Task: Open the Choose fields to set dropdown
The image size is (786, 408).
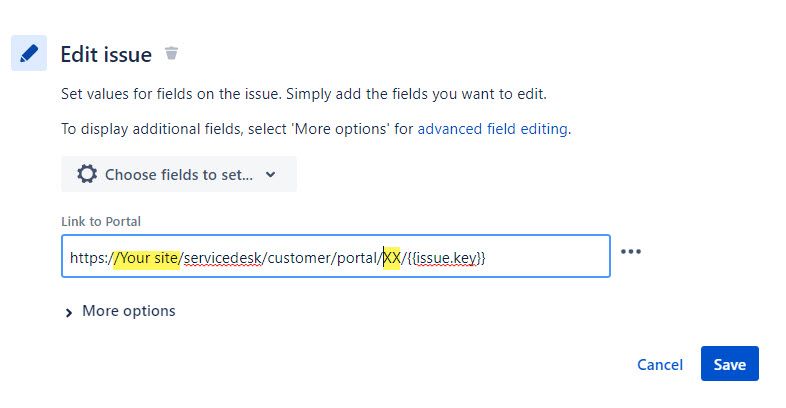Action: pyautogui.click(x=178, y=174)
